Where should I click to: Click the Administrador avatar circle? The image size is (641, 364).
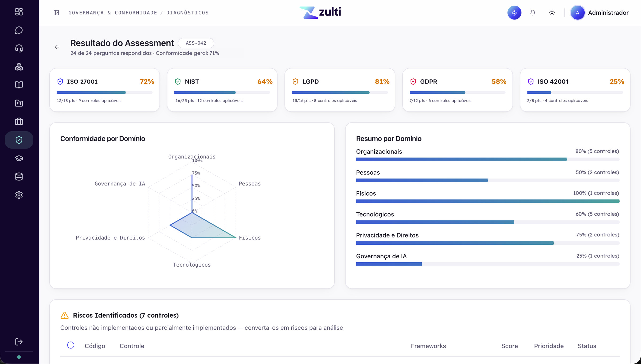pos(577,13)
